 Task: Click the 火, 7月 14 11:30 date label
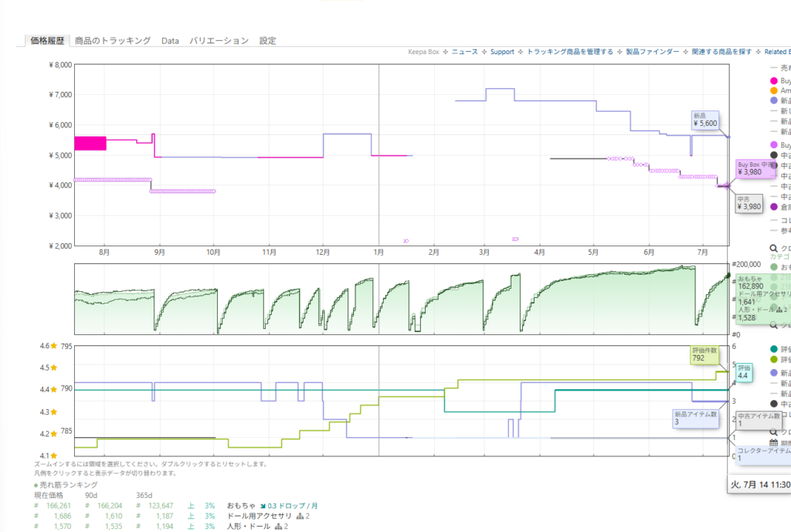point(761,485)
